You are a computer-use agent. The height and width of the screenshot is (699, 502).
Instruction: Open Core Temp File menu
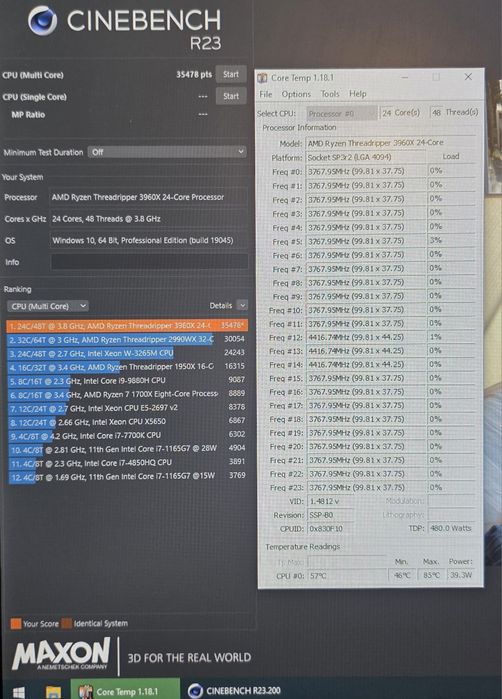(x=266, y=94)
